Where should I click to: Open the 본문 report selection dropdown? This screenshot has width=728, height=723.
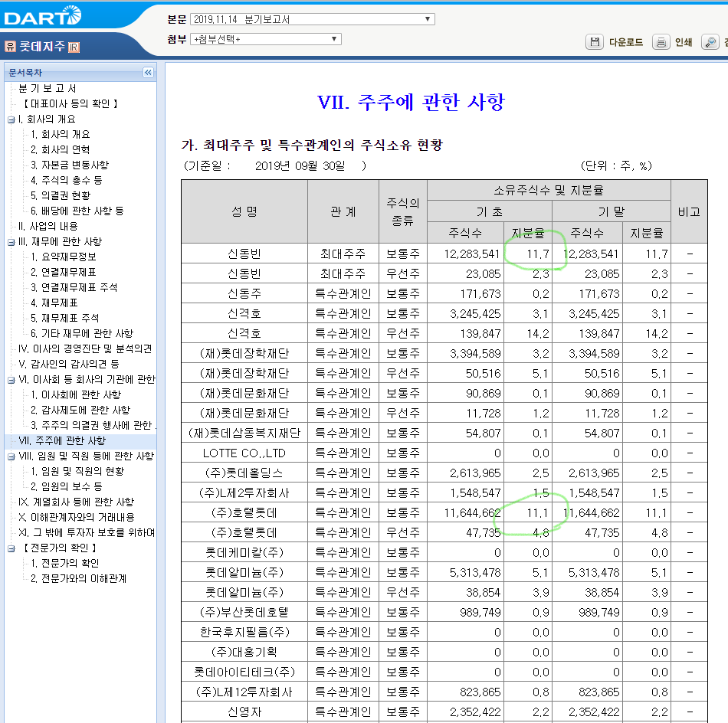click(313, 19)
